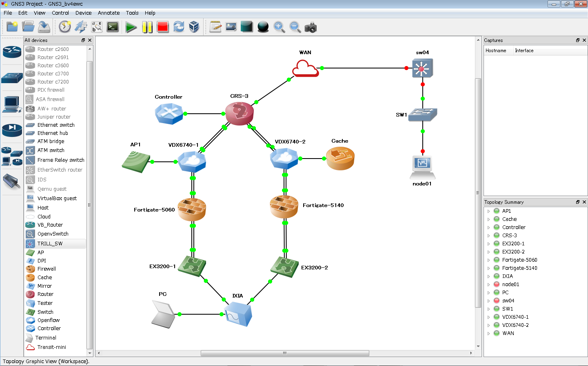The height and width of the screenshot is (366, 588).
Task: Open the Device menu
Action: 83,13
